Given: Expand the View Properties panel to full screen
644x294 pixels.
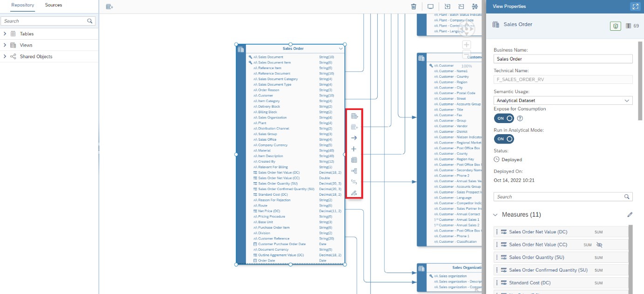Looking at the screenshot, I should click(x=635, y=7).
